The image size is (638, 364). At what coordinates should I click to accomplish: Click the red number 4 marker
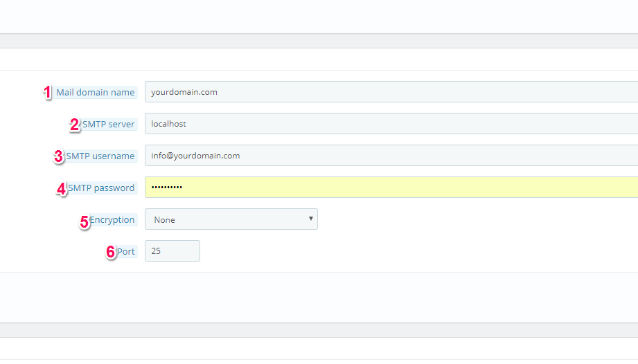(x=62, y=189)
